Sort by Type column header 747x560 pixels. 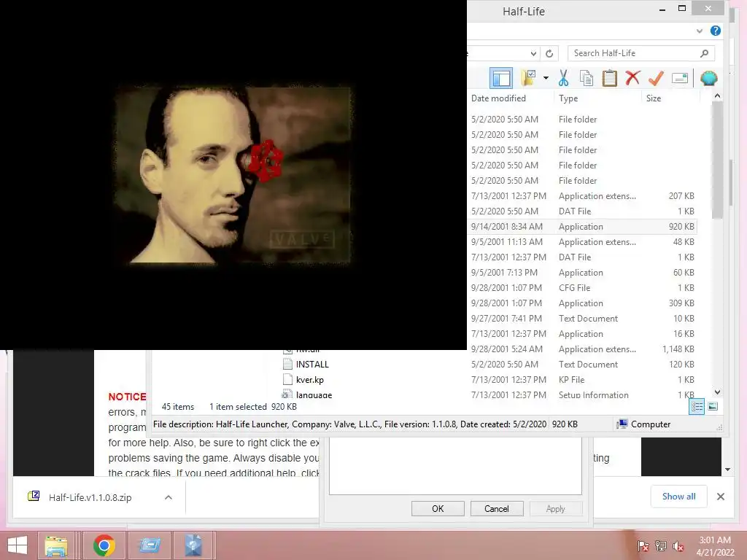tap(568, 98)
